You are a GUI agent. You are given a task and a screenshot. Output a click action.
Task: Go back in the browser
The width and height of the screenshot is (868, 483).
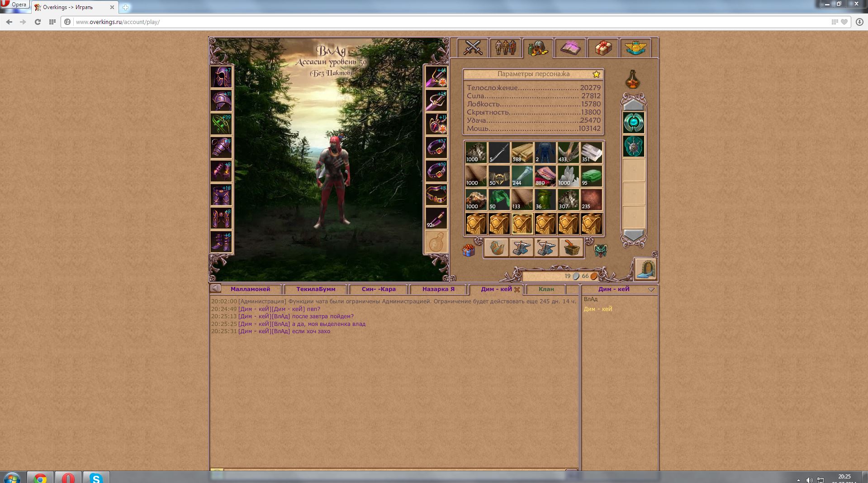click(x=9, y=22)
